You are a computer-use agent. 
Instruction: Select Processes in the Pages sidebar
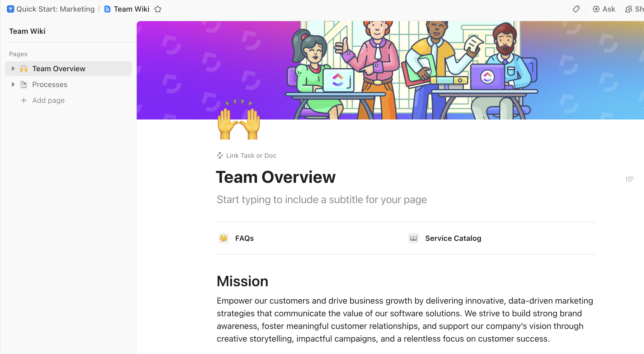click(50, 84)
